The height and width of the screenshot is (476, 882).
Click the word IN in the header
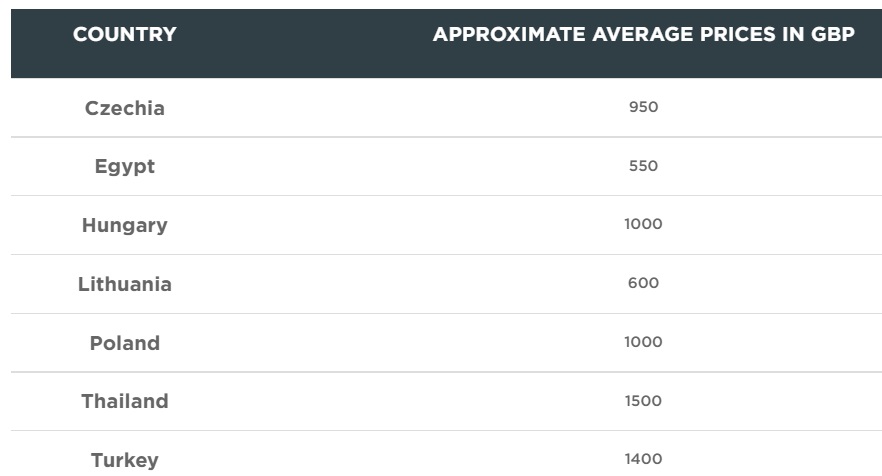[786, 35]
